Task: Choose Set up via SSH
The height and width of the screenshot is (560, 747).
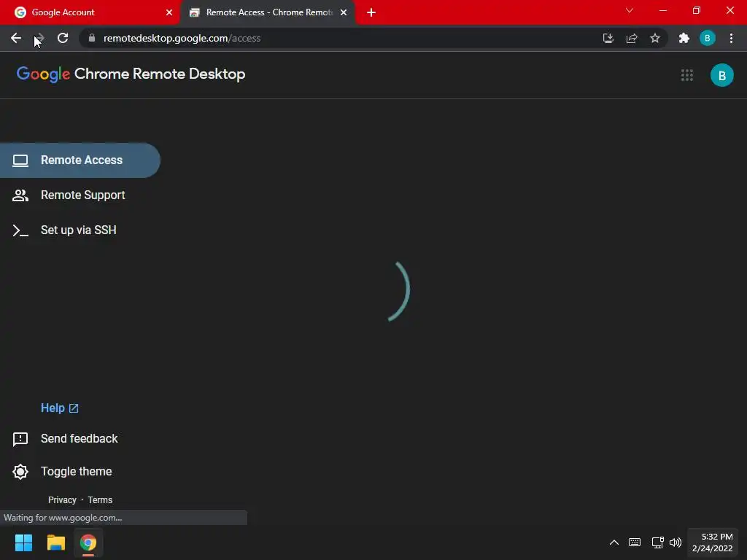Action: click(x=80, y=230)
